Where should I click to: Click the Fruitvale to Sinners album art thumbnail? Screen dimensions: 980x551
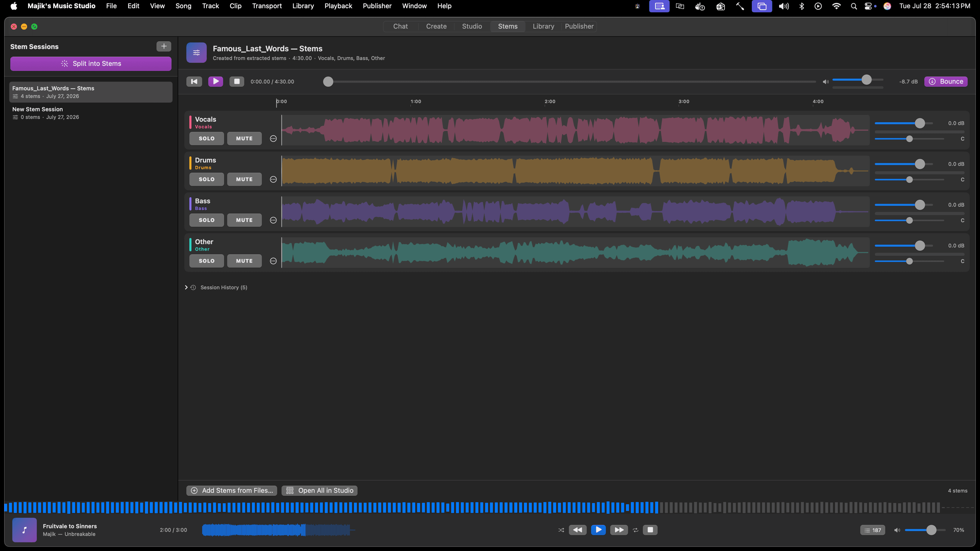click(24, 530)
